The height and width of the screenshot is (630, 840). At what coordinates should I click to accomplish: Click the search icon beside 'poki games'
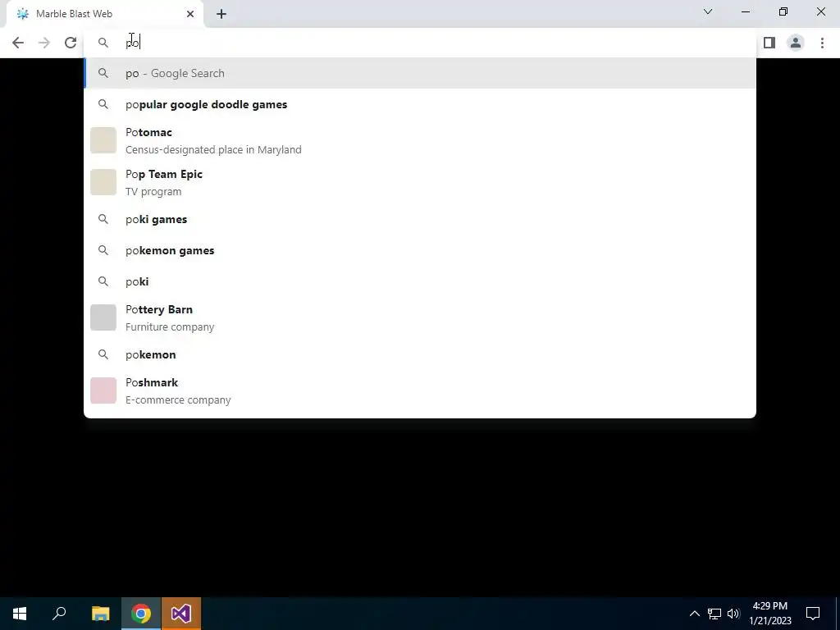[103, 219]
